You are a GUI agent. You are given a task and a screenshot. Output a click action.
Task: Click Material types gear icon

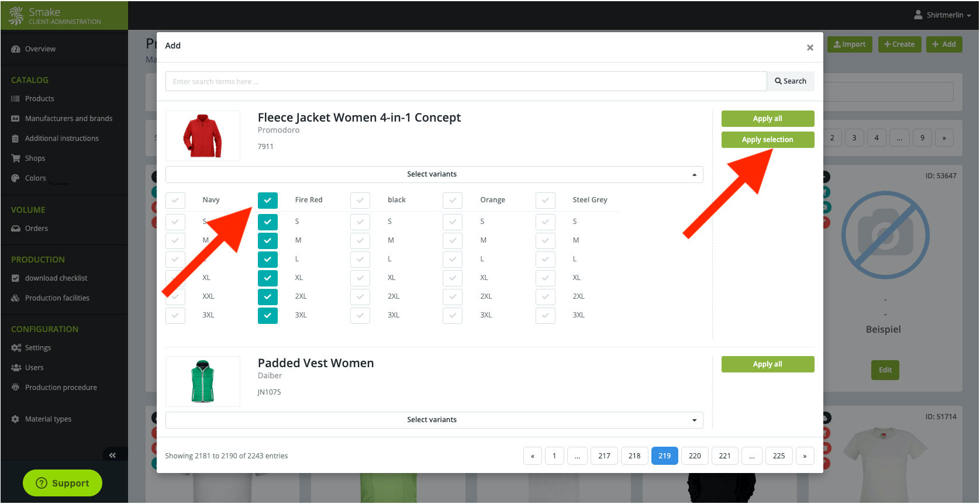coord(16,419)
